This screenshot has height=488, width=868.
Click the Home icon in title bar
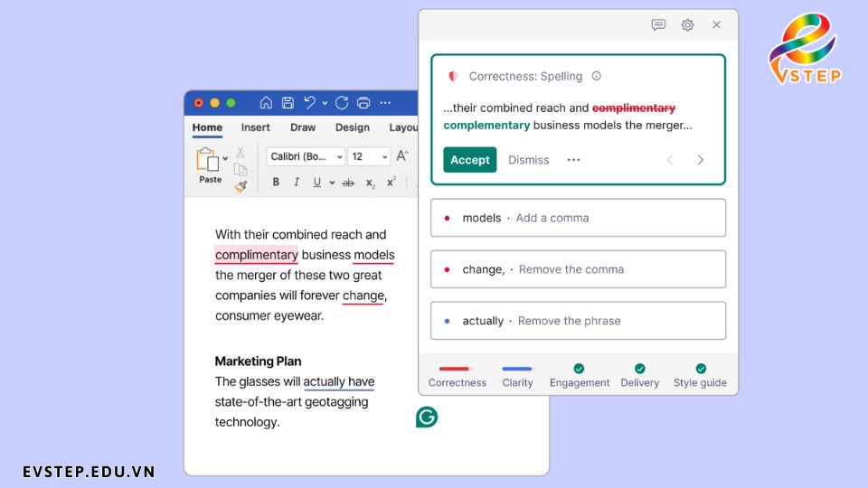click(x=266, y=102)
